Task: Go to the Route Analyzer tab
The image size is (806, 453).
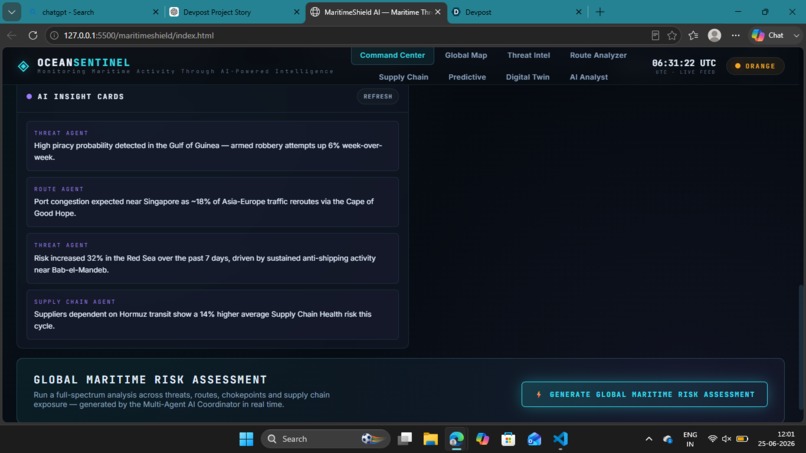Action: point(598,56)
